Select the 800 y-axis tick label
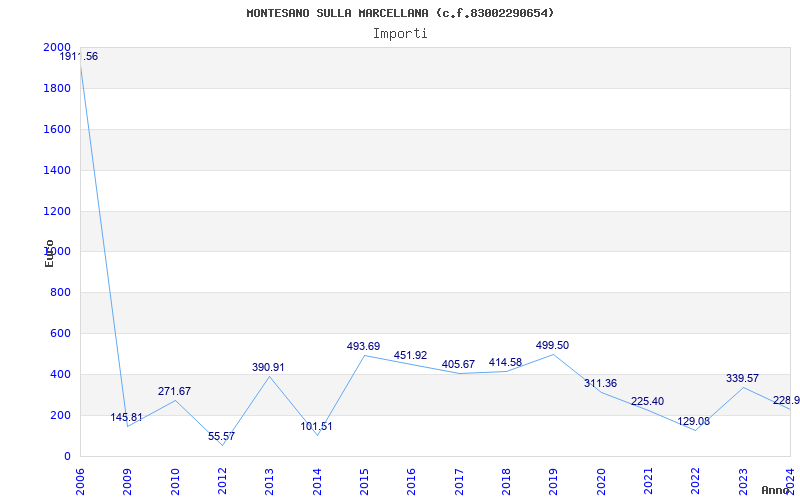Screen dimensions: 800x500 click(x=60, y=292)
